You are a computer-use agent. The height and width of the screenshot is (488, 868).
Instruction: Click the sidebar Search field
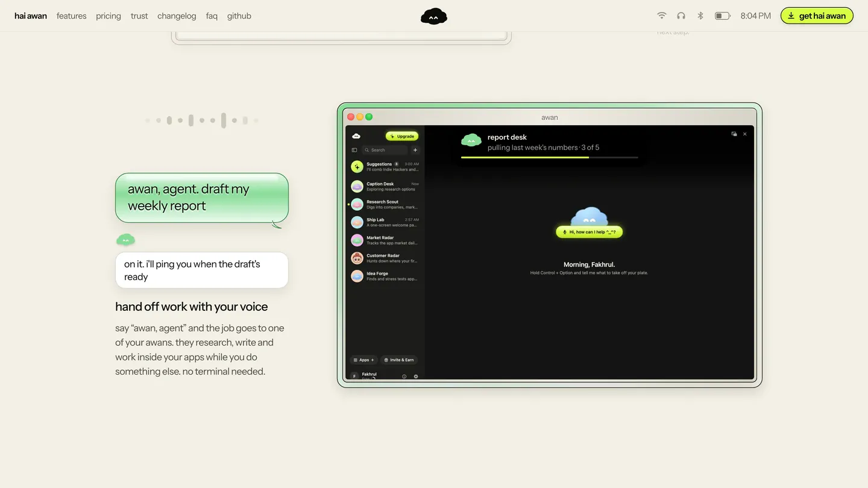coord(385,150)
